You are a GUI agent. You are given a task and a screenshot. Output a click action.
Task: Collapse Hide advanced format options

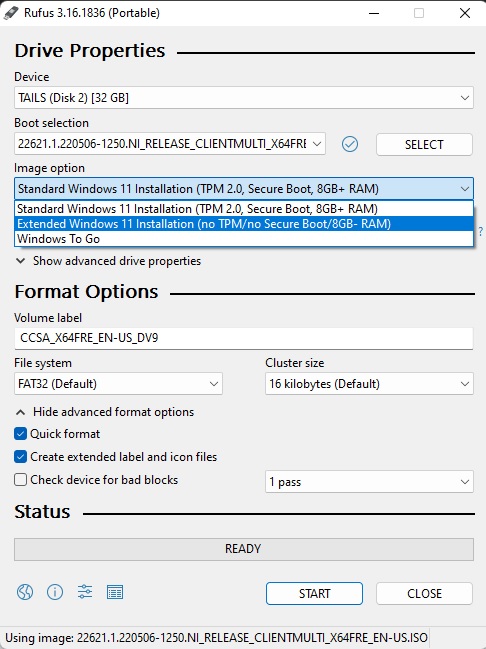pos(105,412)
